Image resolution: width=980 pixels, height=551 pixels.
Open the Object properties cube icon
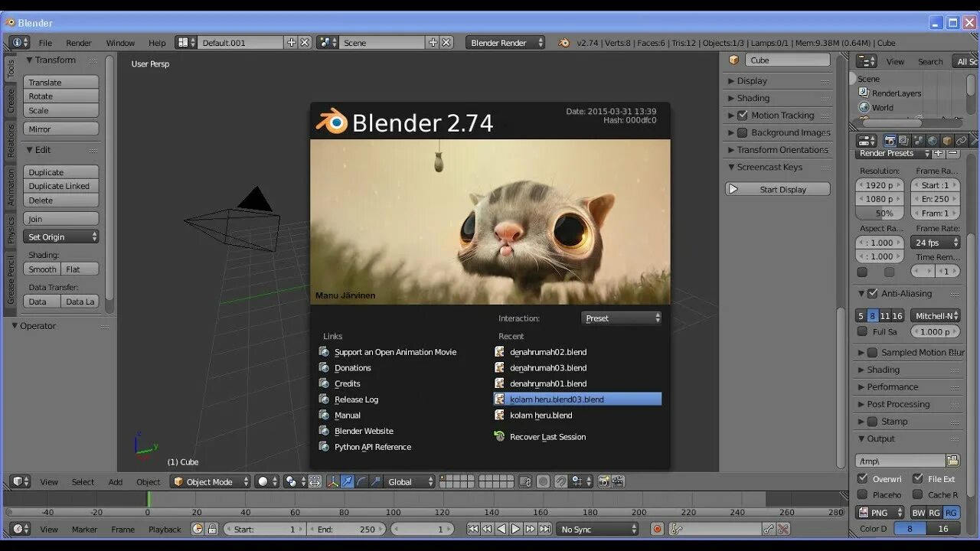[x=947, y=141]
